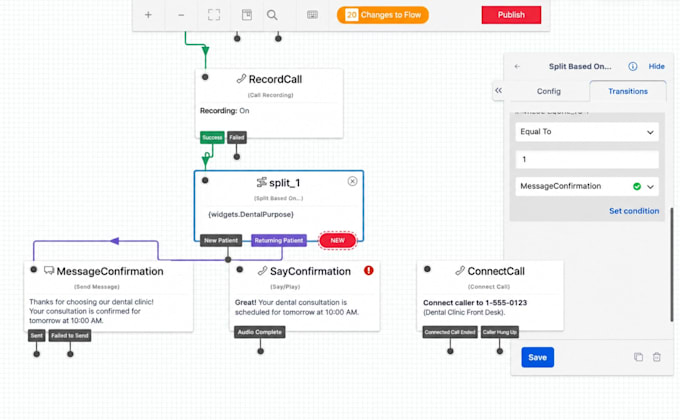Click the Failed to Send output connector dot
The image size is (680, 420).
[x=70, y=354]
